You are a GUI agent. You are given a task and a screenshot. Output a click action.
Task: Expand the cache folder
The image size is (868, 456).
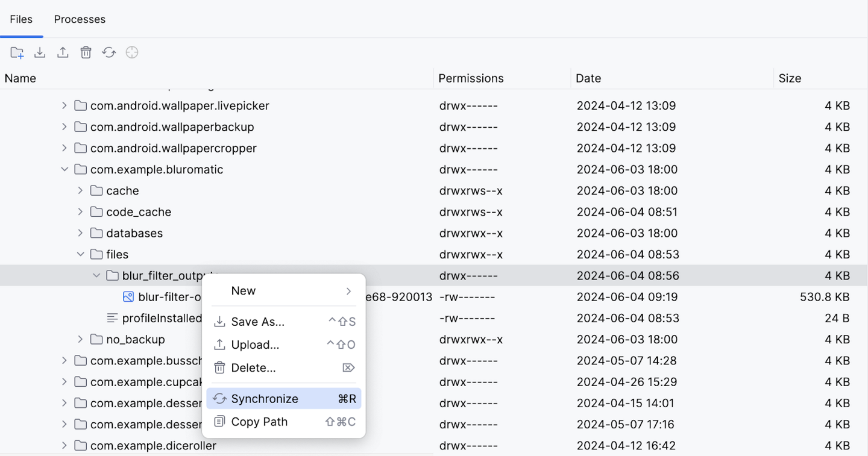point(80,191)
